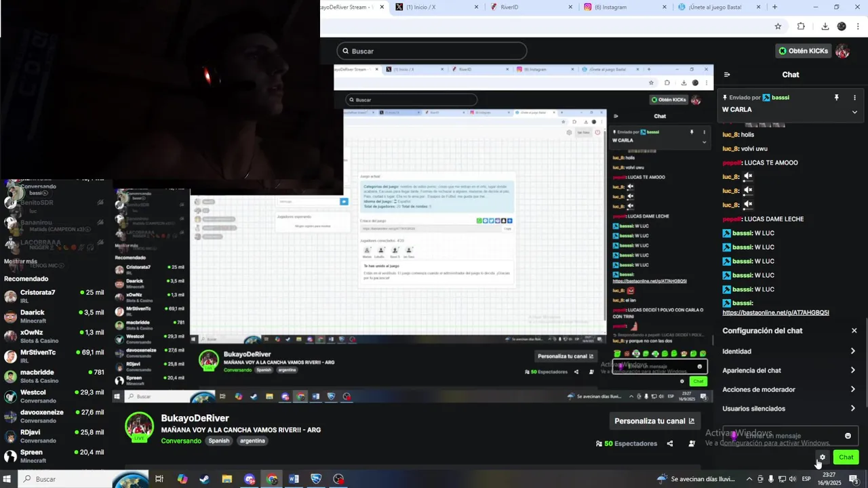Close the Configuración del chat panel
This screenshot has width=868, height=488.
(854, 331)
